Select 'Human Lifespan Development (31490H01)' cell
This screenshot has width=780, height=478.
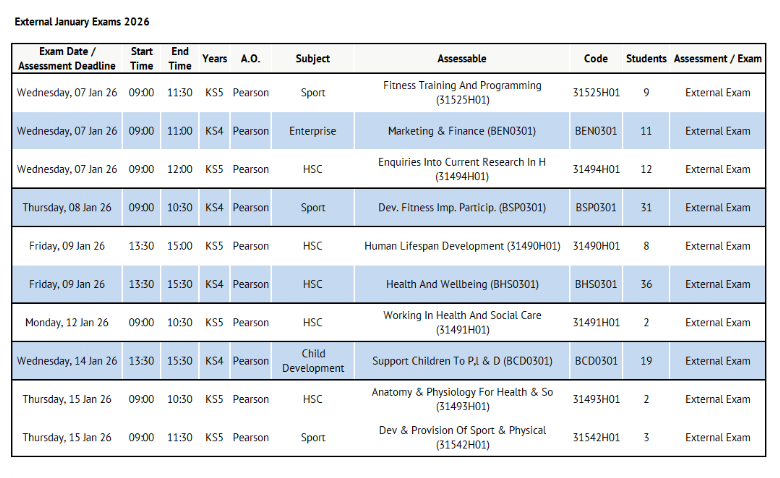click(462, 246)
